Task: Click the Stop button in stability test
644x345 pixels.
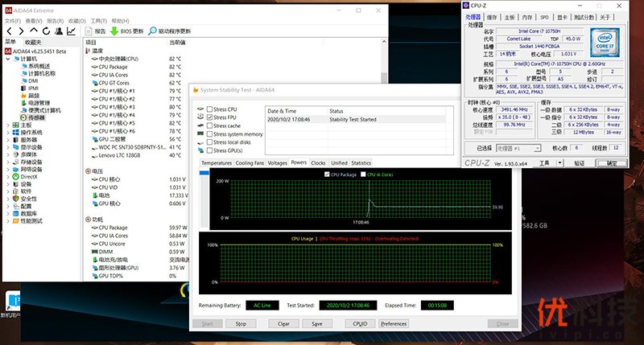Action: tap(241, 323)
